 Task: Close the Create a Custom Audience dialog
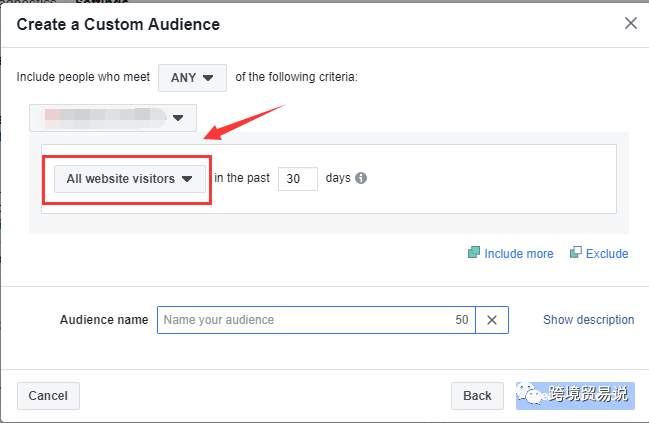[x=630, y=23]
